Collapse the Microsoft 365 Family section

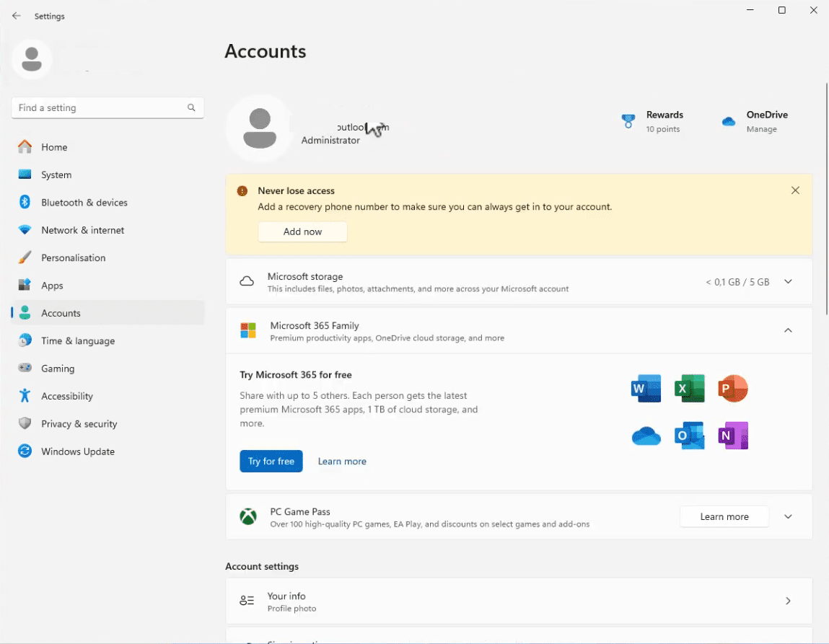point(788,330)
